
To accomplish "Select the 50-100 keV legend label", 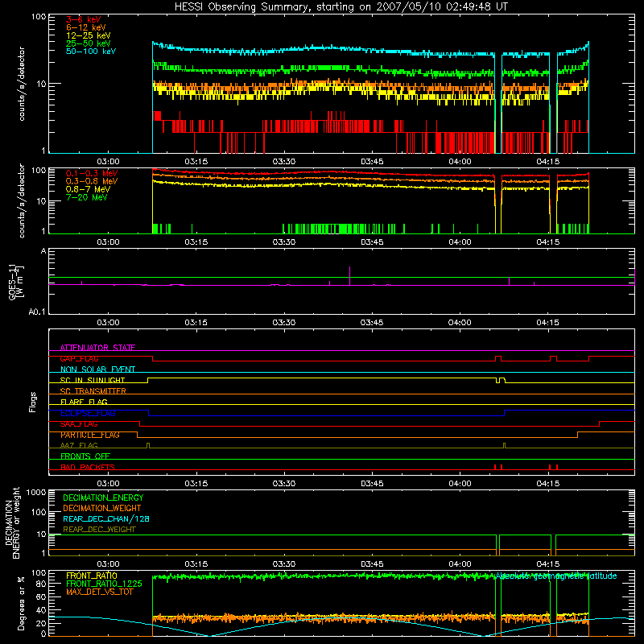I will pyautogui.click(x=91, y=52).
